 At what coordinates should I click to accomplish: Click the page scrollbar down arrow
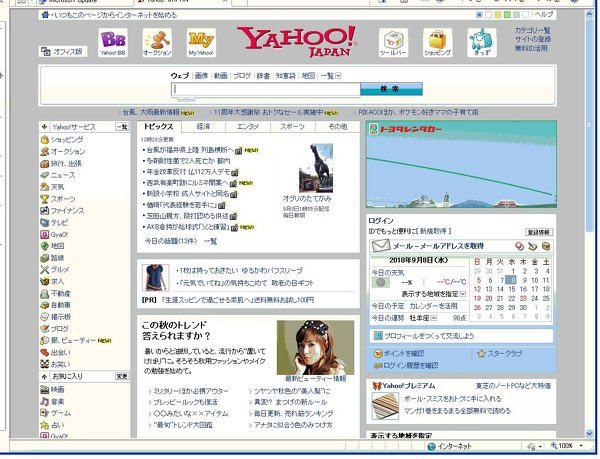[x=589, y=433]
